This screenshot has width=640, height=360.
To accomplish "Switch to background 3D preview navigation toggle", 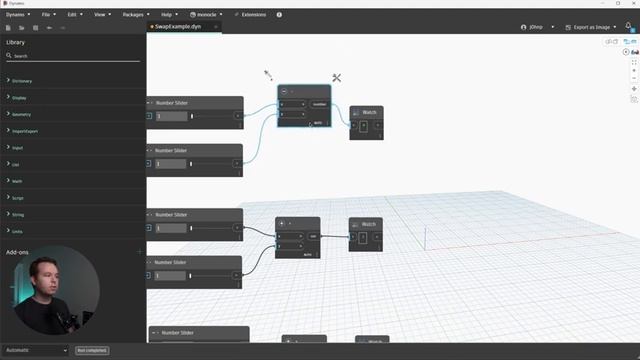I will click(x=611, y=42).
